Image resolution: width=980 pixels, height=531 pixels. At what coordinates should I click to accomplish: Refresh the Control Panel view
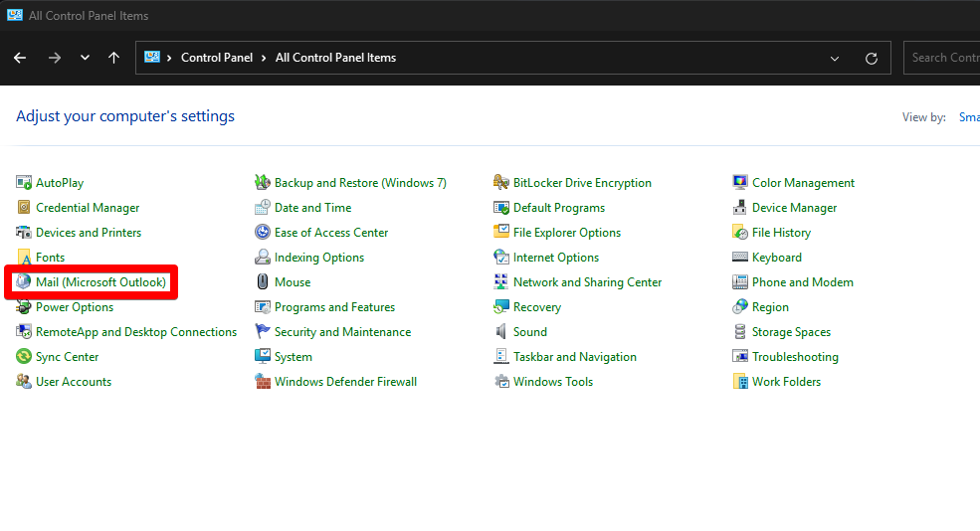(872, 59)
